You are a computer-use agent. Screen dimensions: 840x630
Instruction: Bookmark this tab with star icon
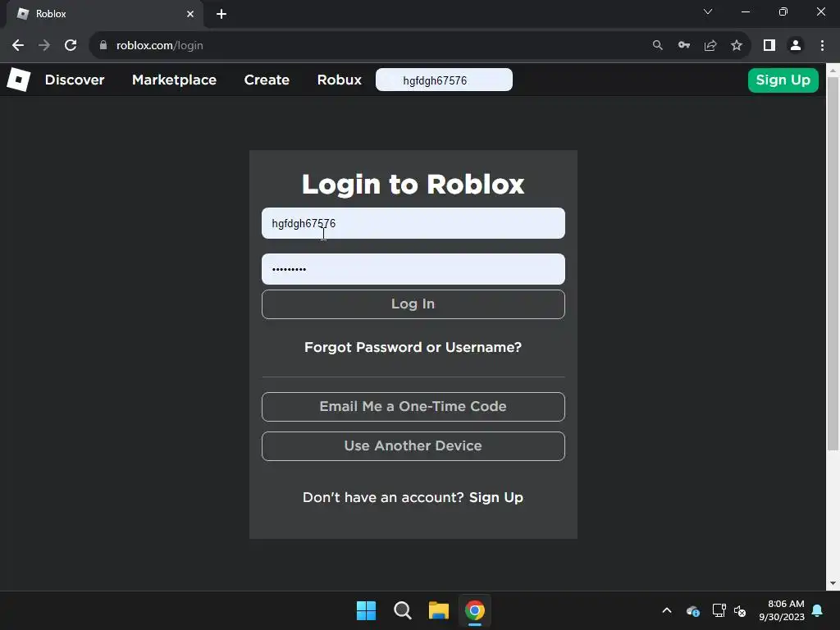[737, 46]
